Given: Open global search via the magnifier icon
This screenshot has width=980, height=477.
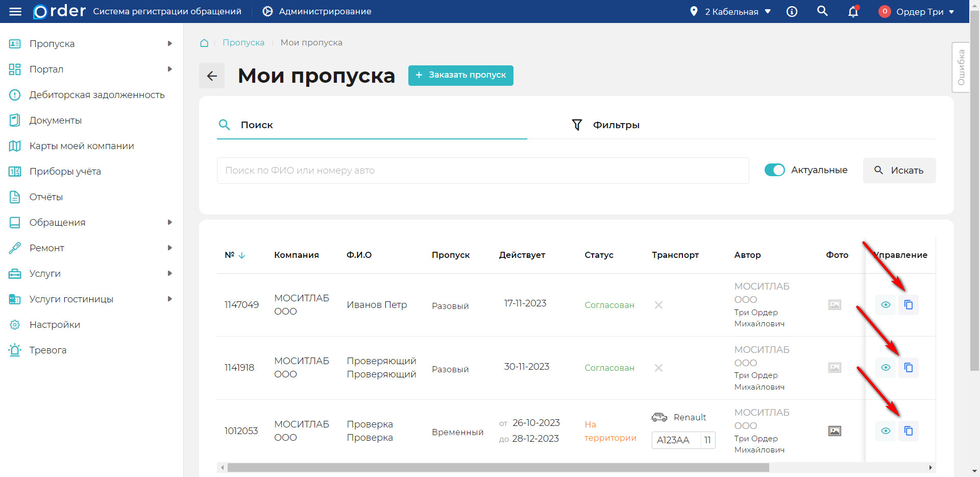Looking at the screenshot, I should (822, 11).
